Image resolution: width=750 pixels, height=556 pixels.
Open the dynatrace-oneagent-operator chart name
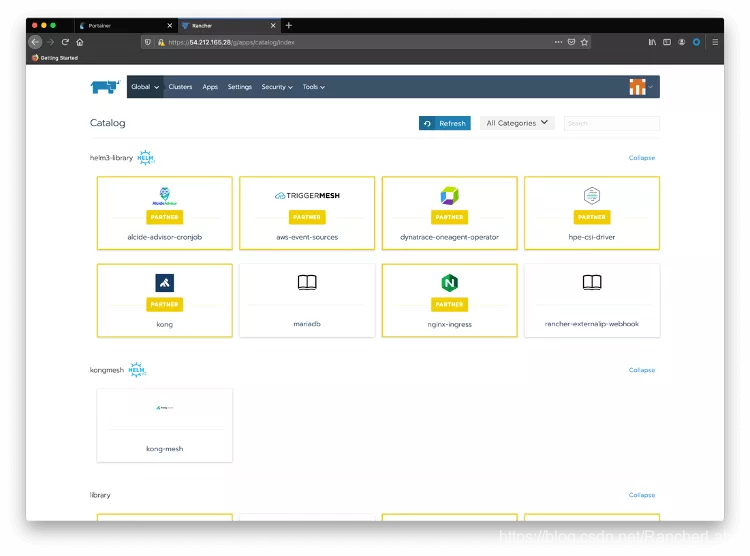pyautogui.click(x=450, y=237)
